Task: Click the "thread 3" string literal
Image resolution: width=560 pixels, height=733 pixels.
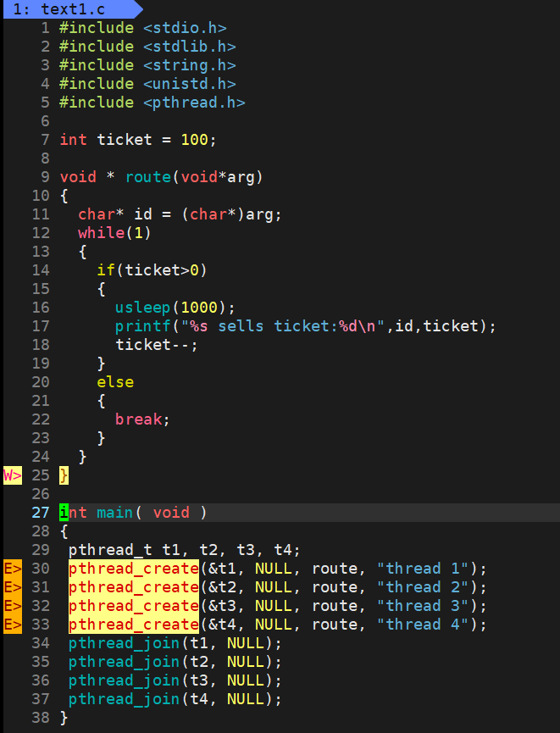Action: pyautogui.click(x=423, y=606)
